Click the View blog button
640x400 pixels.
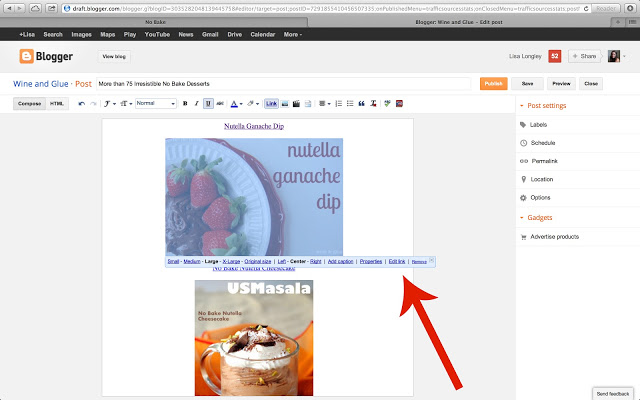pyautogui.click(x=114, y=56)
